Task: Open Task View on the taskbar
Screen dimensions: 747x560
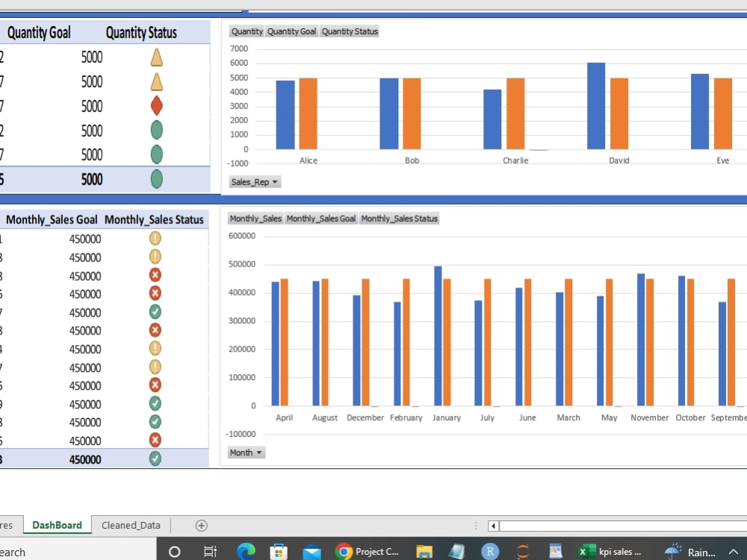Action: pos(210,552)
